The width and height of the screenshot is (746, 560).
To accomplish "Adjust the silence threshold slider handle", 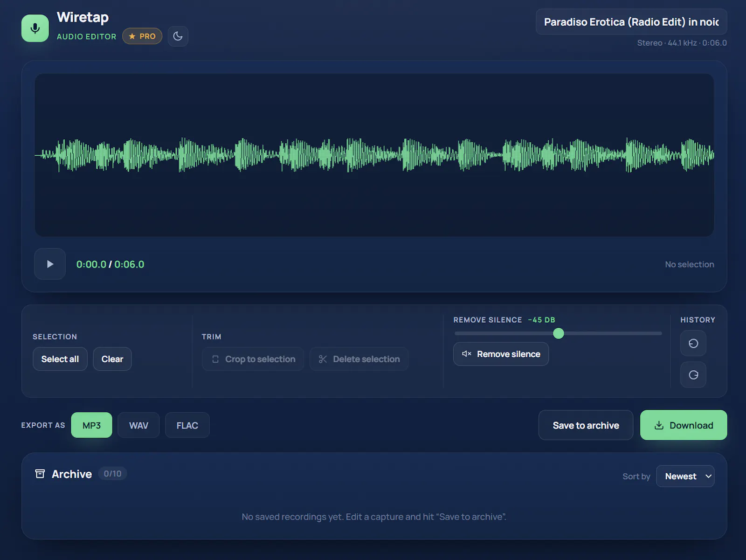I will point(559,333).
